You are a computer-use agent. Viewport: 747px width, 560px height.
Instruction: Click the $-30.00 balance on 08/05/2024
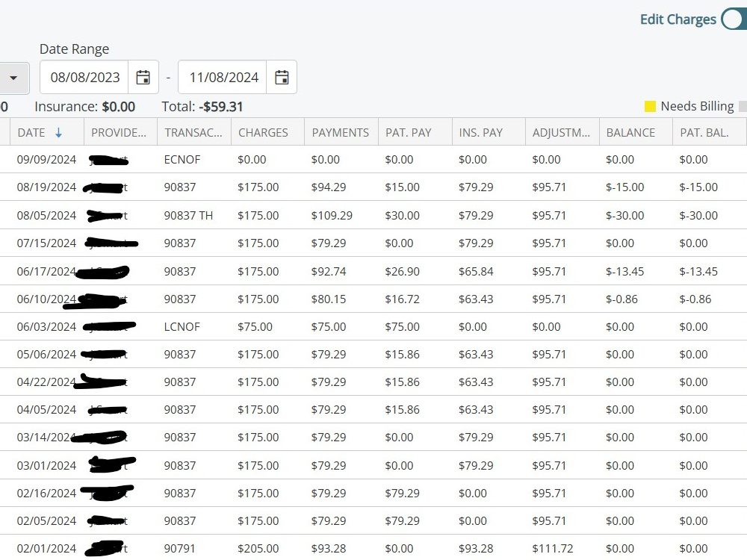click(x=624, y=216)
